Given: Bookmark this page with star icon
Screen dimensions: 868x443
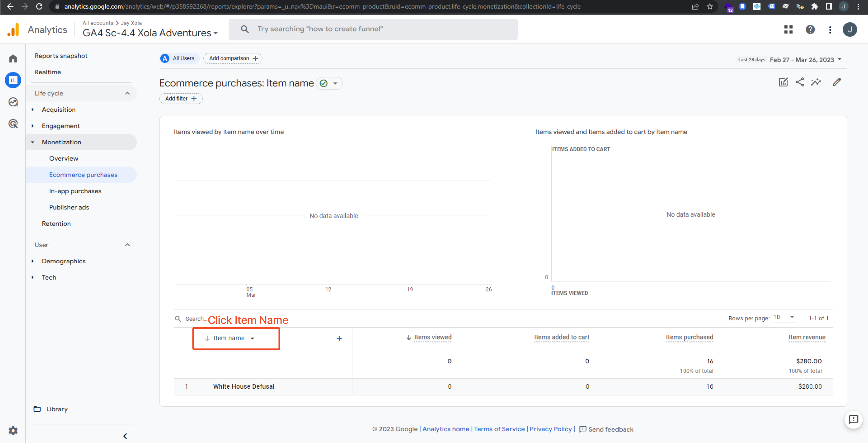Looking at the screenshot, I should (x=710, y=7).
